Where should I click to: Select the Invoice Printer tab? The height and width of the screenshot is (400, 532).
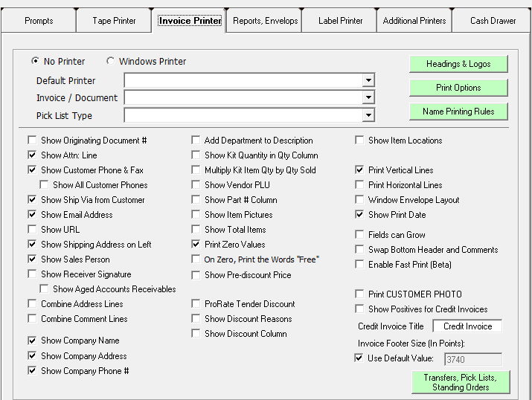(x=190, y=21)
